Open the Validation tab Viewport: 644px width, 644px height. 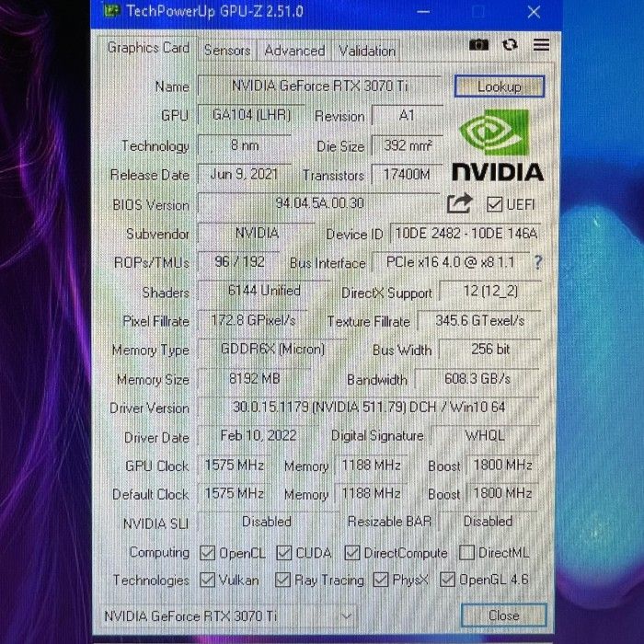[x=366, y=51]
